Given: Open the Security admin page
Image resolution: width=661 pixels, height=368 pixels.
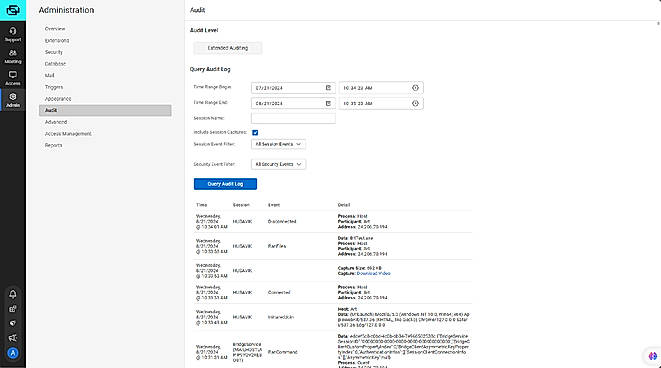Looking at the screenshot, I should coord(54,52).
